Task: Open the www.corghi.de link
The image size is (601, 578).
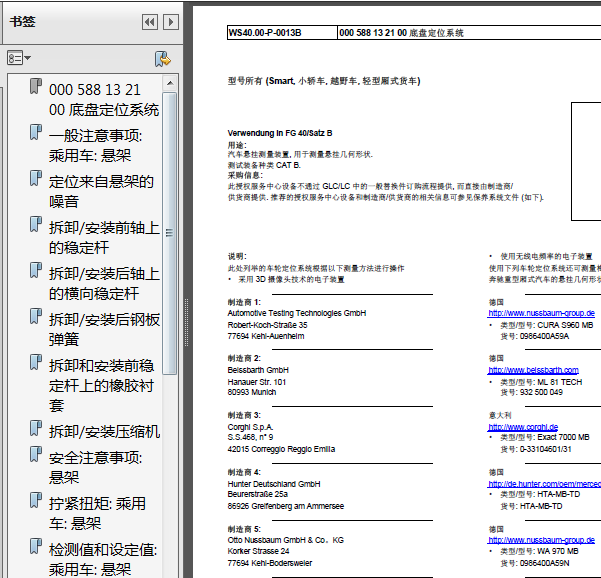Action: (x=523, y=427)
